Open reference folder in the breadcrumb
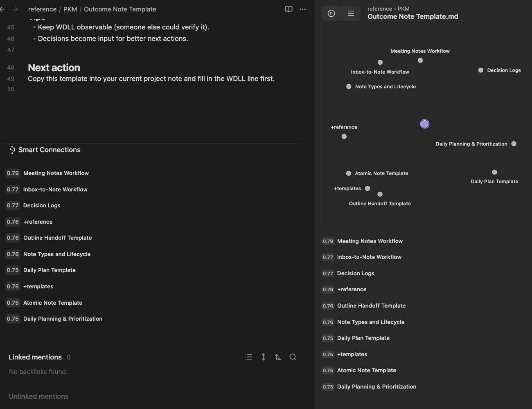This screenshot has width=532, height=409. 42,9
